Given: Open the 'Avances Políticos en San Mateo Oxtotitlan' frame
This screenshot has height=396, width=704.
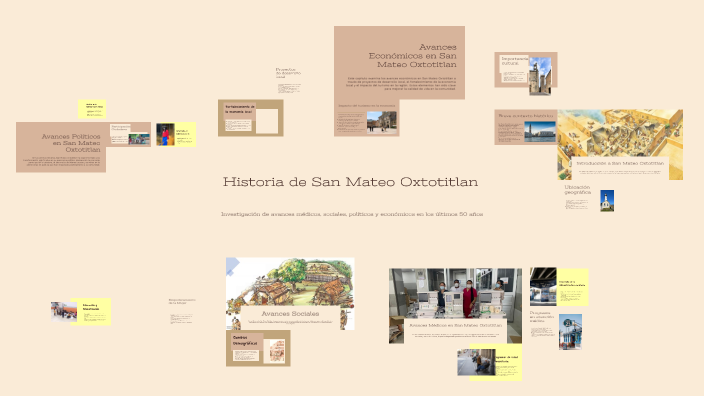Looking at the screenshot, I should pos(61,147).
